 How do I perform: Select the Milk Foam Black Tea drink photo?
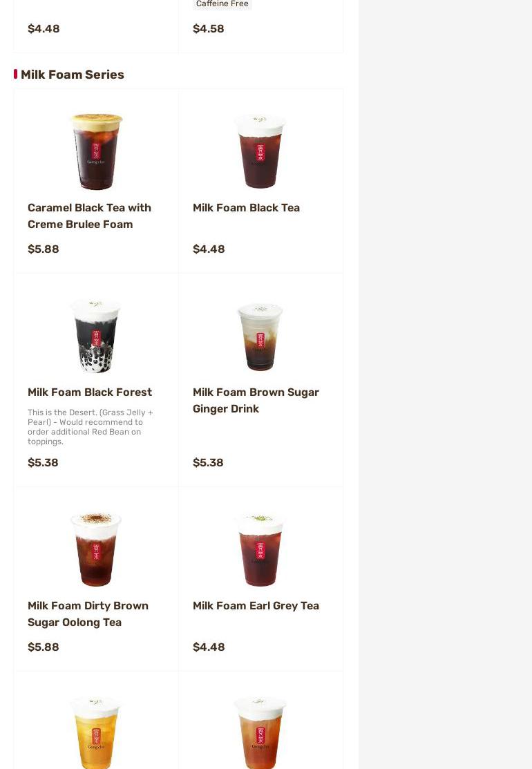(x=260, y=151)
